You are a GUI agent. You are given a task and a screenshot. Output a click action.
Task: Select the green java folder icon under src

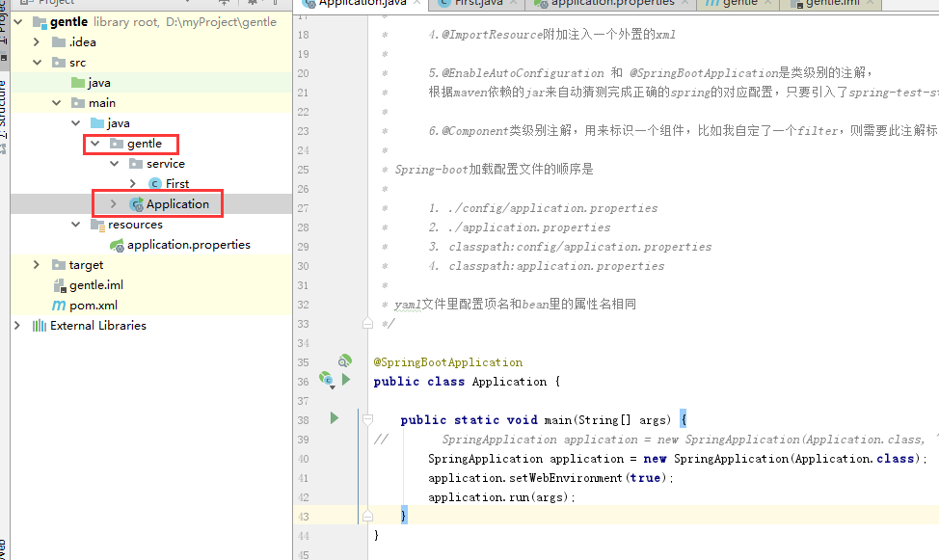click(x=78, y=83)
